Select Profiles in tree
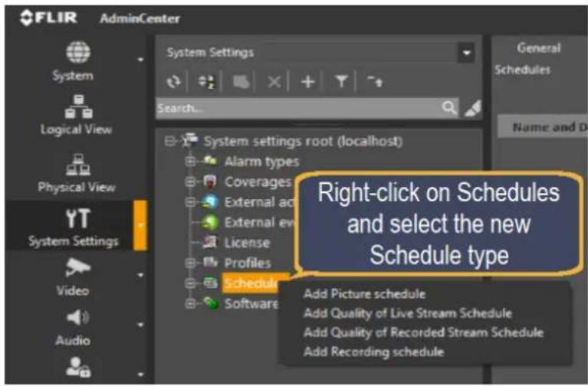Image resolution: width=588 pixels, height=386 pixels. (x=248, y=263)
